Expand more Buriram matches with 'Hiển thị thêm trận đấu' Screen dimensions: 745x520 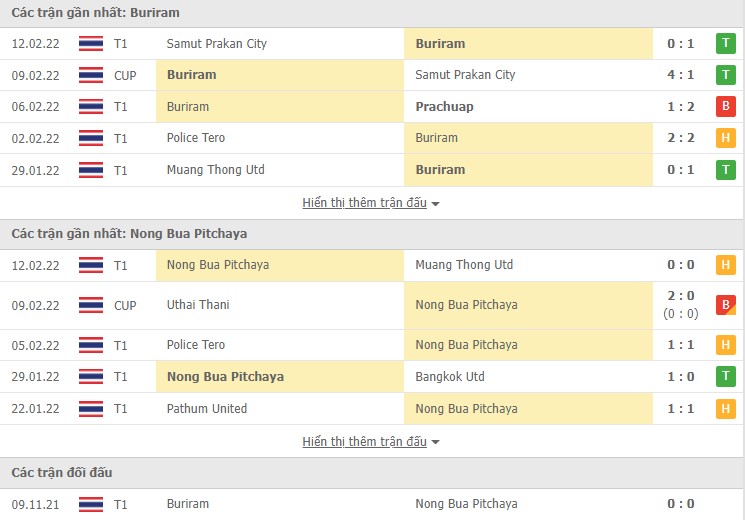[x=371, y=203]
